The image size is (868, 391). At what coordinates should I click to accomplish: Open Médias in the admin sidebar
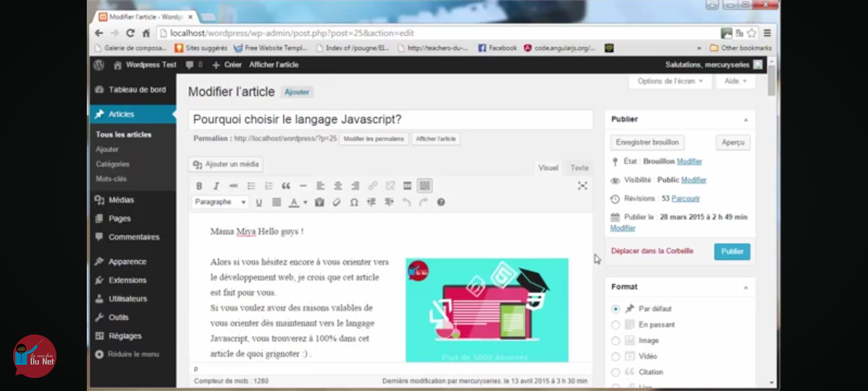tap(121, 200)
